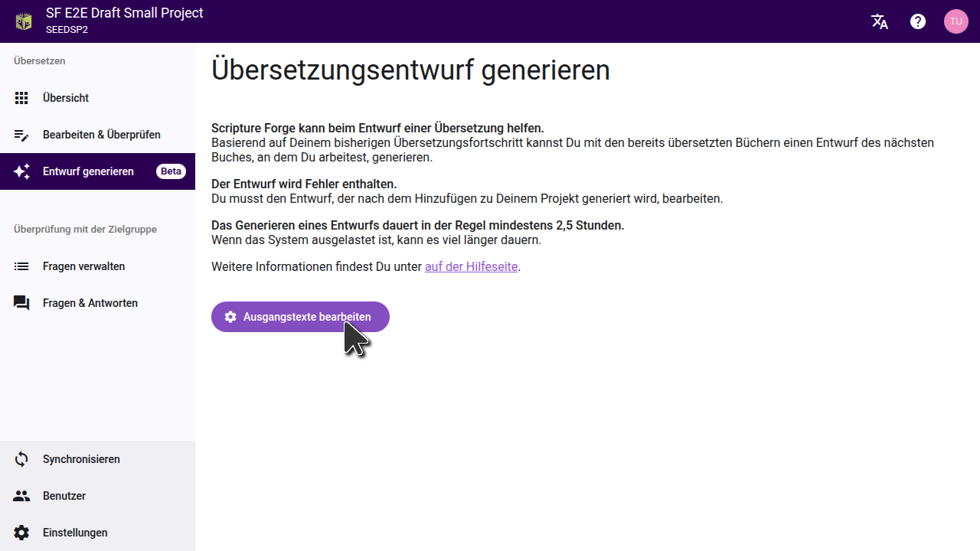Click the Übersicht grid icon

coord(21,98)
